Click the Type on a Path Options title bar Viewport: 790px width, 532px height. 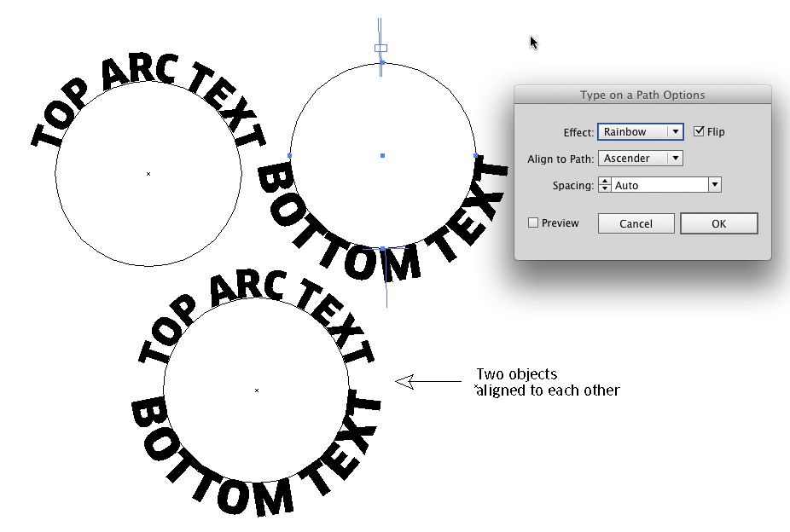tap(642, 95)
